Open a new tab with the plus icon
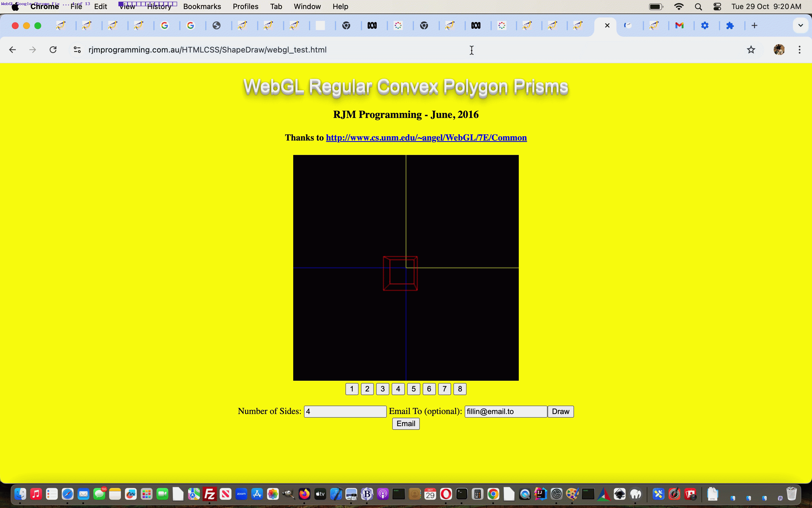This screenshot has height=508, width=812. 754,25
